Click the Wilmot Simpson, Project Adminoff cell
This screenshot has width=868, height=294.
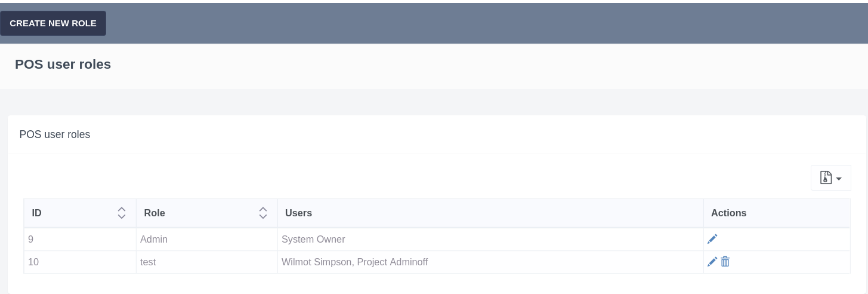click(354, 262)
